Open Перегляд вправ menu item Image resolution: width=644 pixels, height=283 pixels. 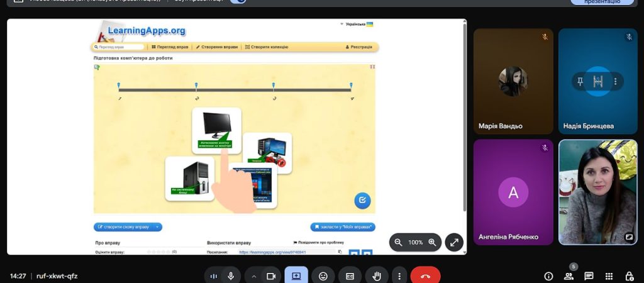coord(170,47)
